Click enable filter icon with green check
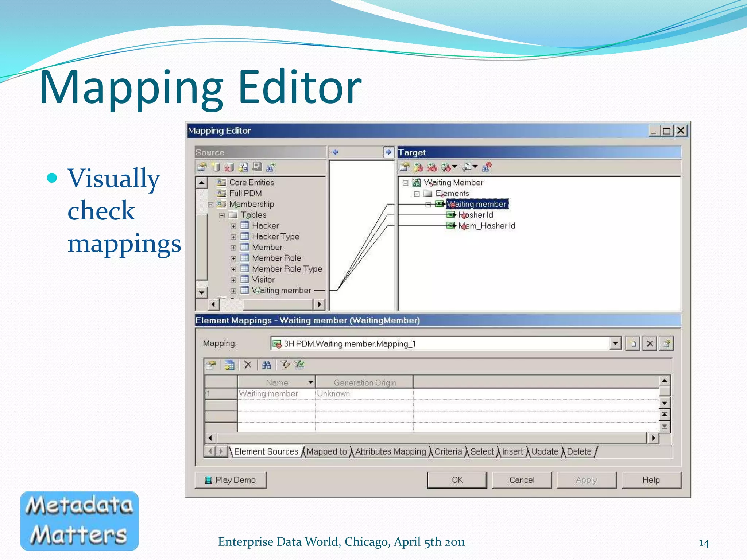747x560 pixels. [299, 365]
